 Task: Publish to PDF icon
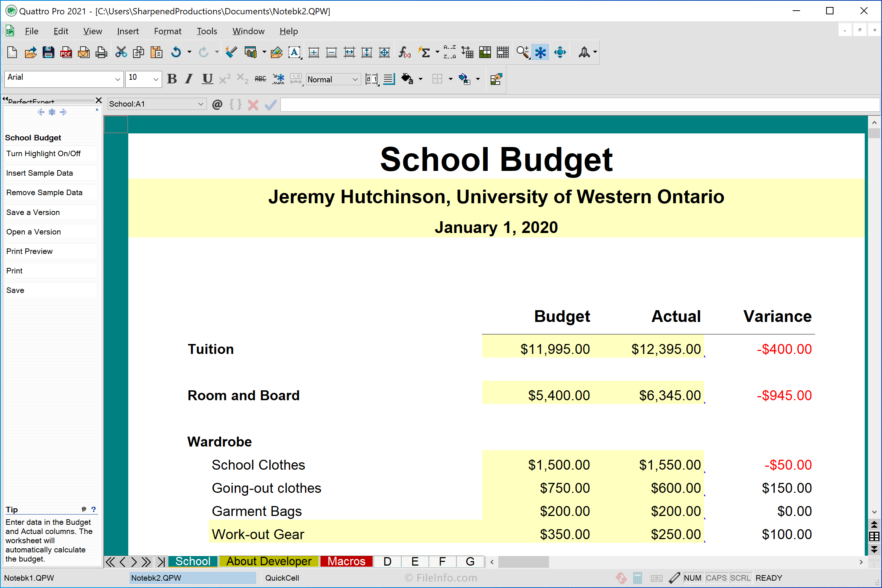66,52
